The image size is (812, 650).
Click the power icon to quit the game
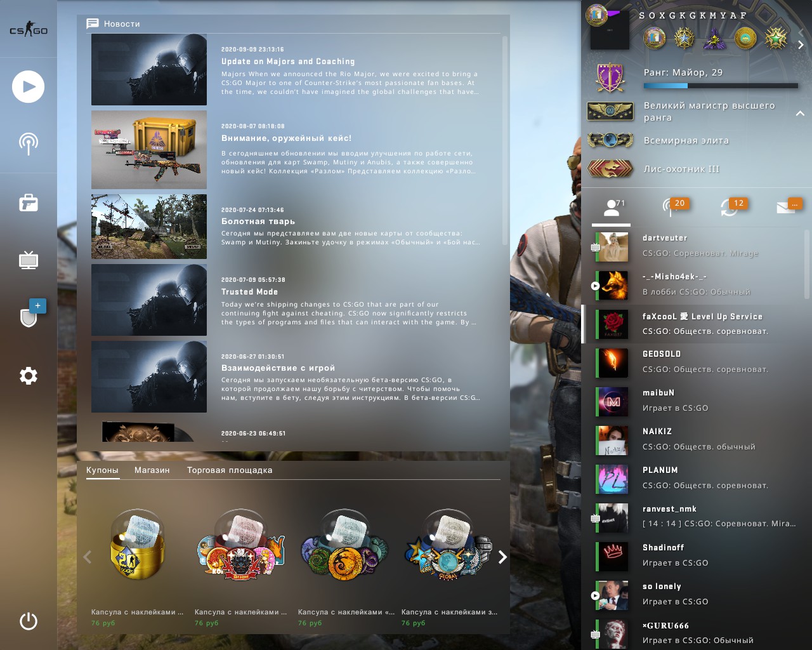point(29,621)
